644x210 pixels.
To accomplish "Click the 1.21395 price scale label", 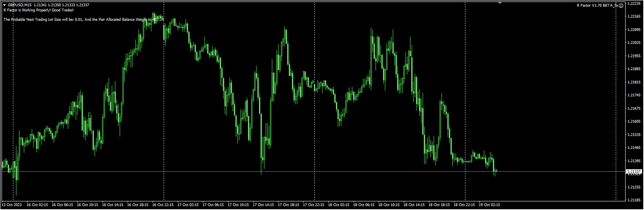I will coord(634,161).
